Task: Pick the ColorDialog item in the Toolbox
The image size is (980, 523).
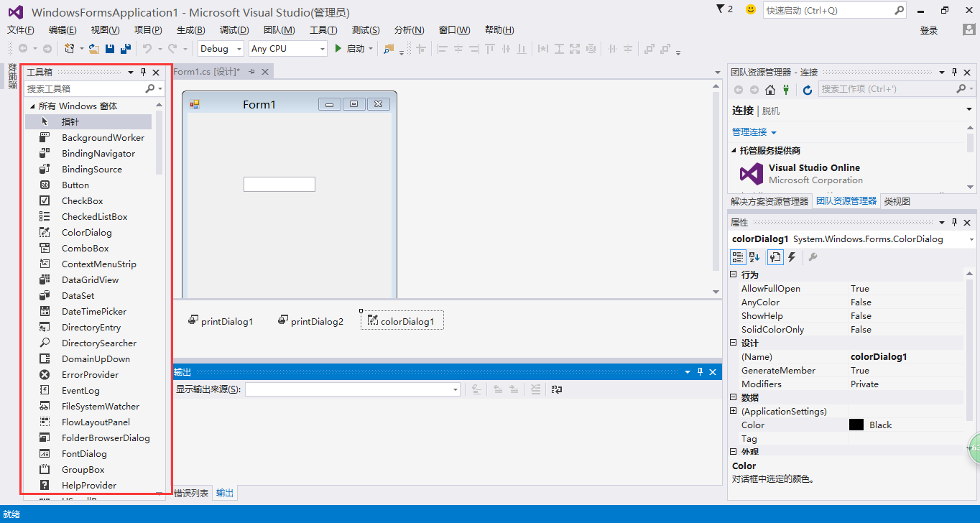Action: pyautogui.click(x=88, y=232)
